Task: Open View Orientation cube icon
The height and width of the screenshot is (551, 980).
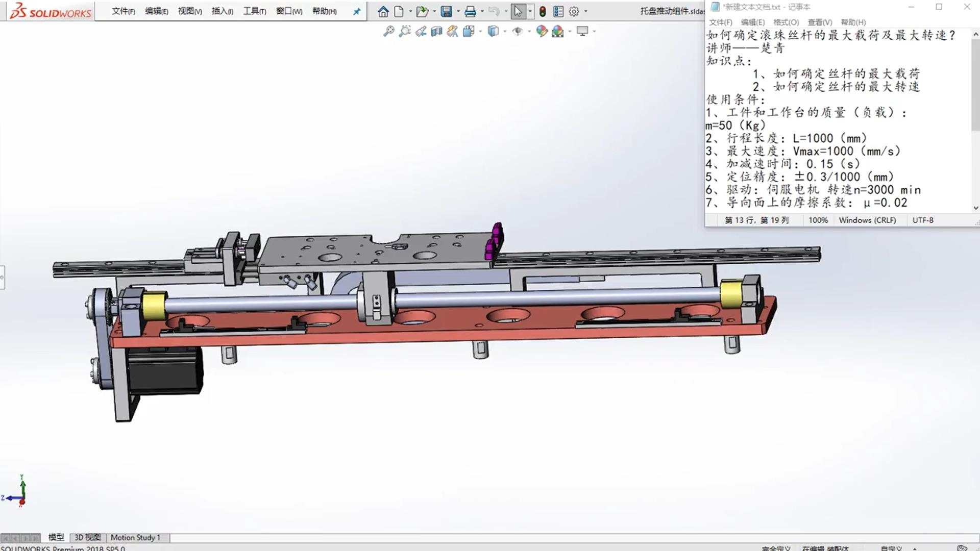Action: (x=469, y=31)
